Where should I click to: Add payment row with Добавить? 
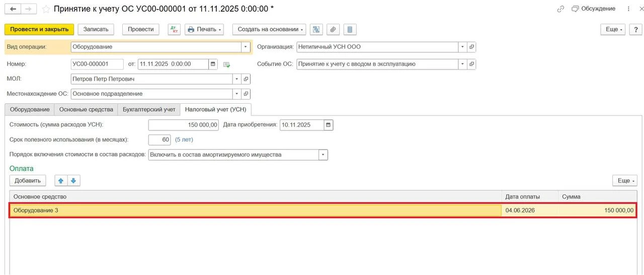[x=28, y=180]
